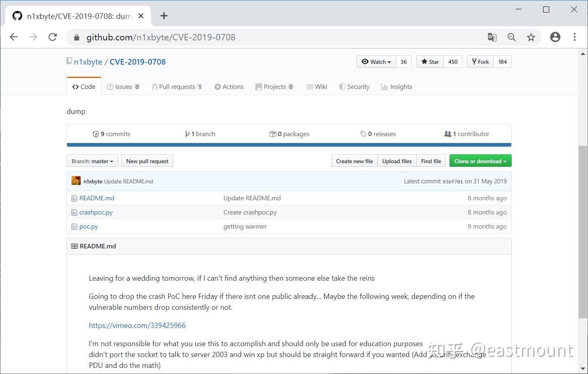Click the page vertical scrollbar thumb
588x374 pixels.
pos(583,231)
